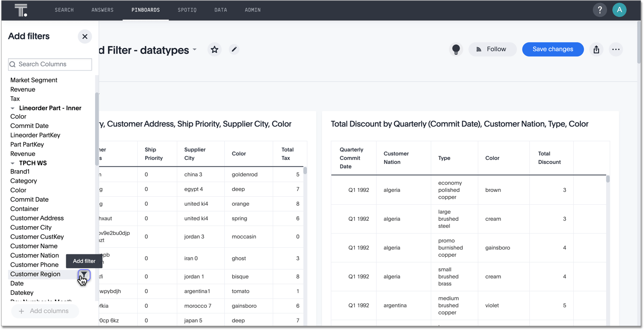Click the Add columns button
The image size is (644, 330).
[x=45, y=311]
